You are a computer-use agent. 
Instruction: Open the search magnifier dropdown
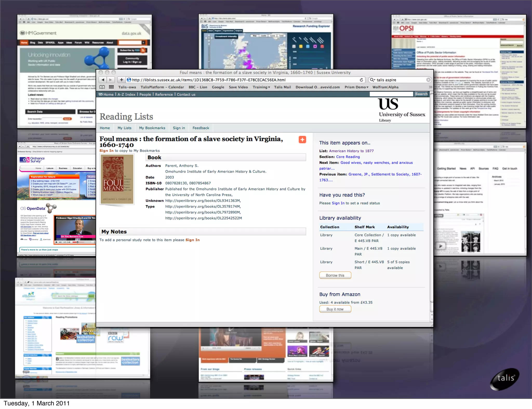pos(373,80)
